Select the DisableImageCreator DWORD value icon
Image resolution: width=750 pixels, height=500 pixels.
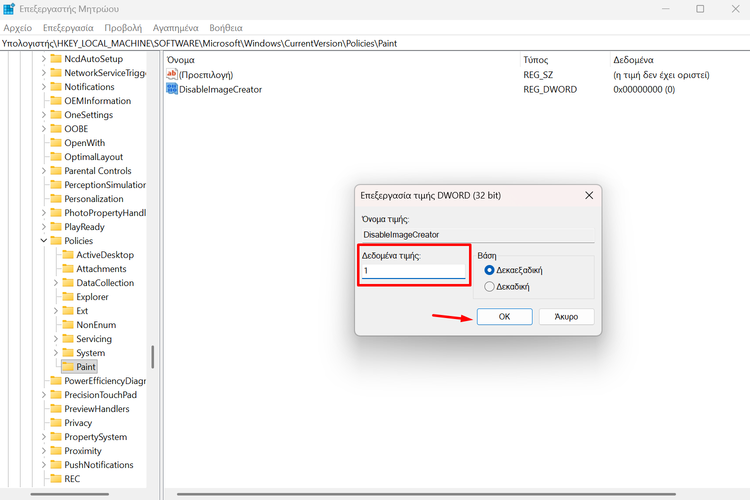172,89
